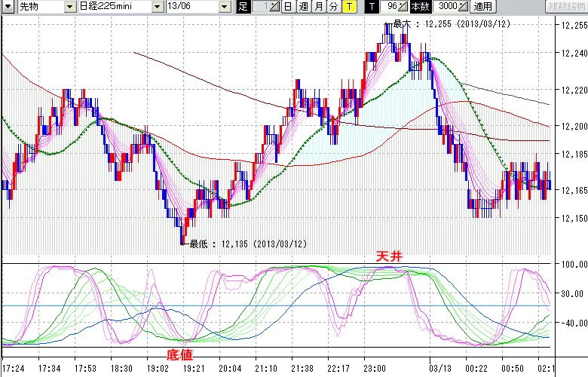
Task: Toggle the yellow T tick button
Action: 350,7
